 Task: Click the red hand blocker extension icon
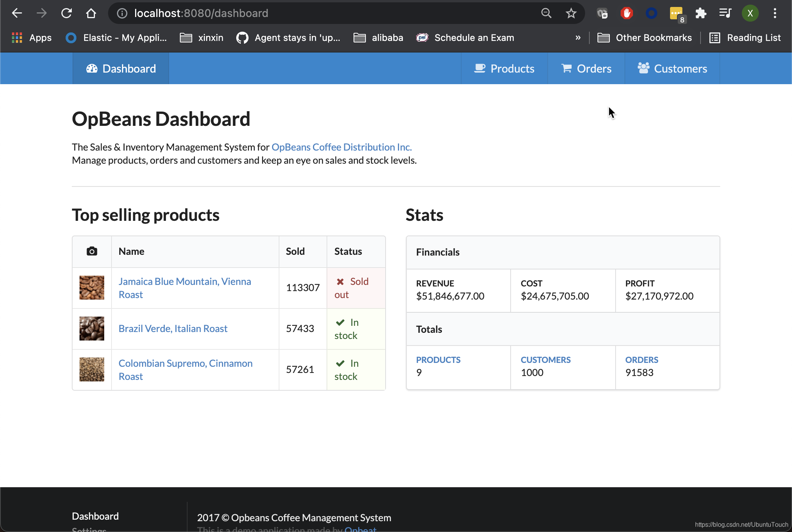click(626, 13)
